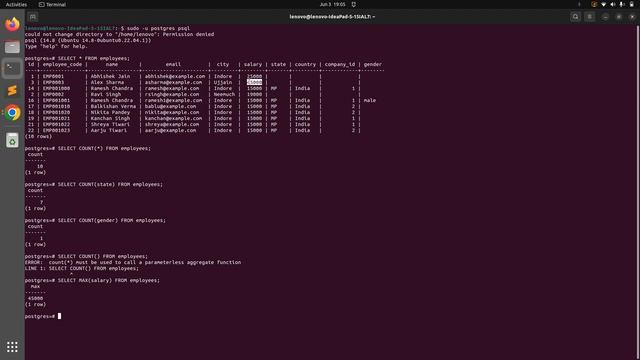Click the 'SELECT COUNT(gender)' query line
This screenshot has height=360, width=640.
[112, 220]
